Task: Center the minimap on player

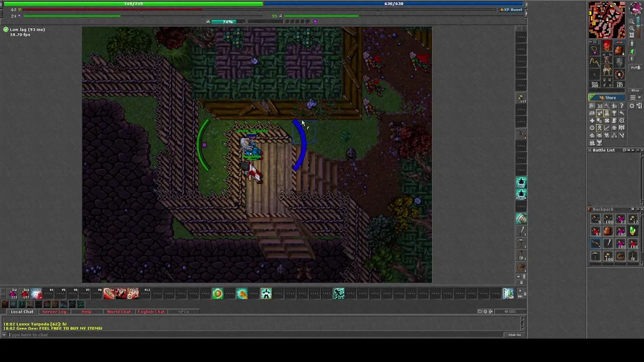Action: [632, 35]
